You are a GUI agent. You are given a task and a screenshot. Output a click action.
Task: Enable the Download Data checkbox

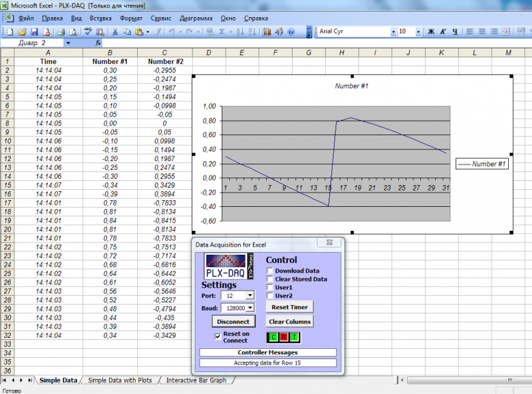269,270
